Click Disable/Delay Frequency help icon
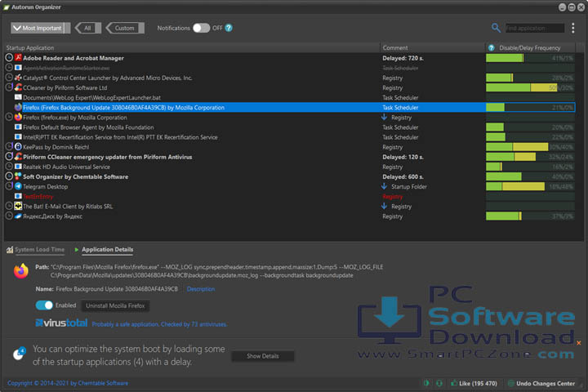 [492, 48]
